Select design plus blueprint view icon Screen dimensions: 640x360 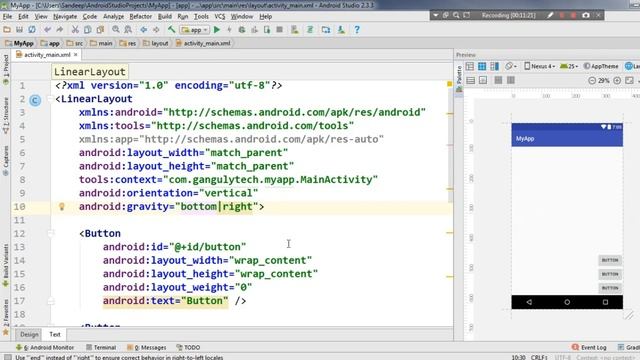495,66
